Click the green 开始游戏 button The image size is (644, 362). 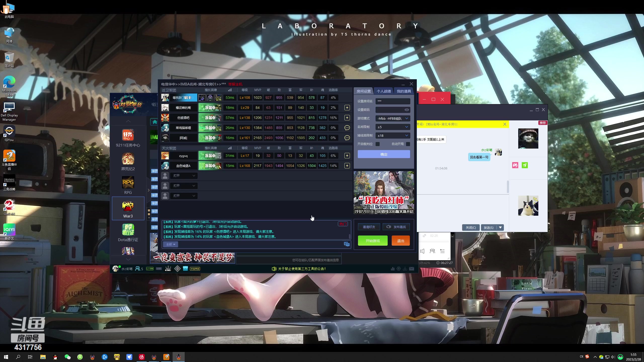373,241
